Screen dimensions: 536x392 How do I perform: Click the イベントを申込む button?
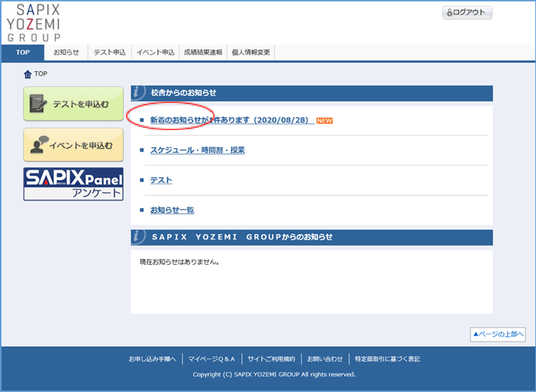point(73,145)
